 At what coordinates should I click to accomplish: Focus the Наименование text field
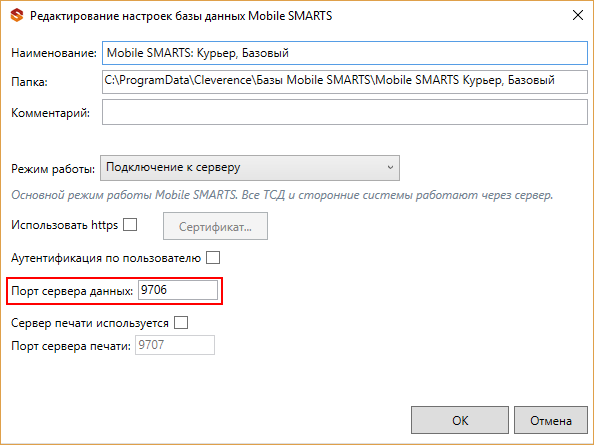coord(345,53)
